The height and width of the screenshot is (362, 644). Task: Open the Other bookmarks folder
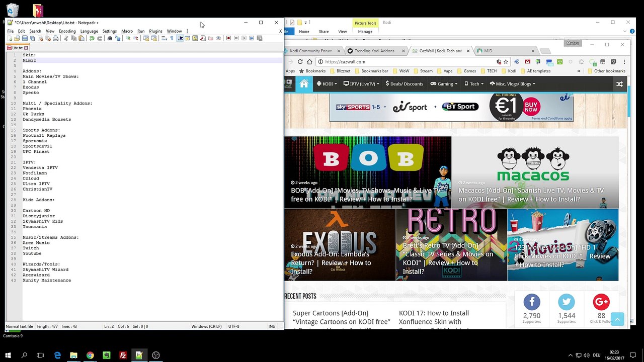tap(605, 71)
